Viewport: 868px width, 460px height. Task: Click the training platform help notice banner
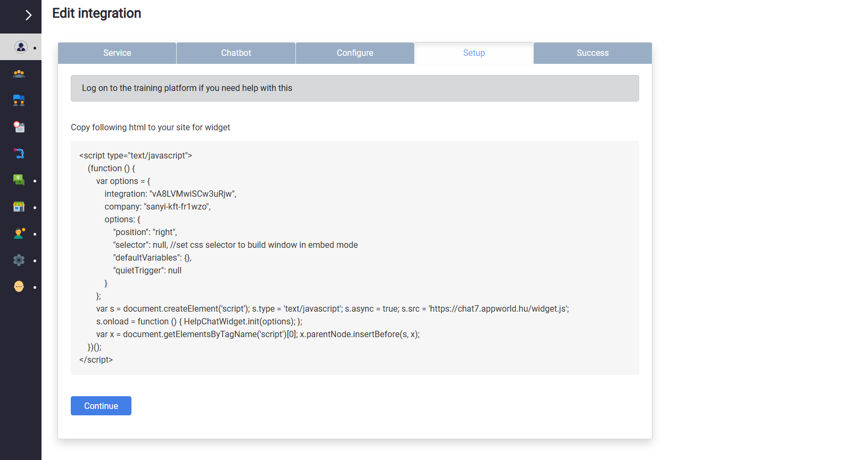[354, 88]
